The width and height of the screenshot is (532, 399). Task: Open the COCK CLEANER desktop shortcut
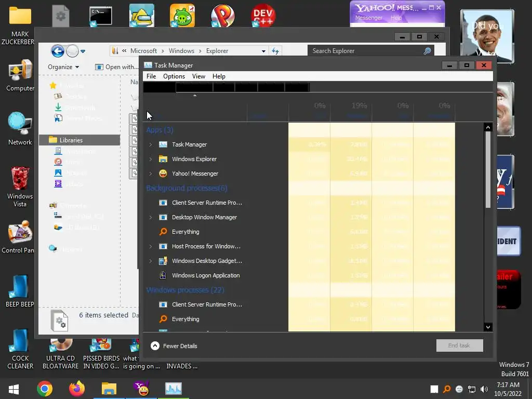click(20, 350)
